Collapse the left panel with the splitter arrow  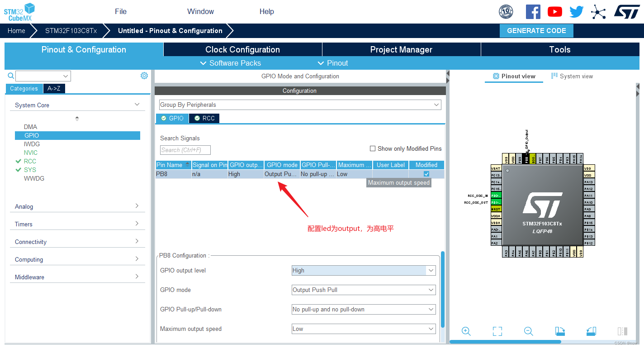(x=448, y=73)
